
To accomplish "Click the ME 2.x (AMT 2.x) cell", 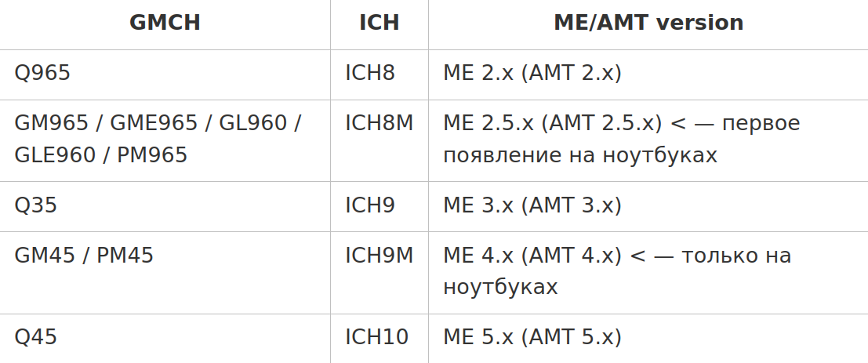I will click(648, 73).
